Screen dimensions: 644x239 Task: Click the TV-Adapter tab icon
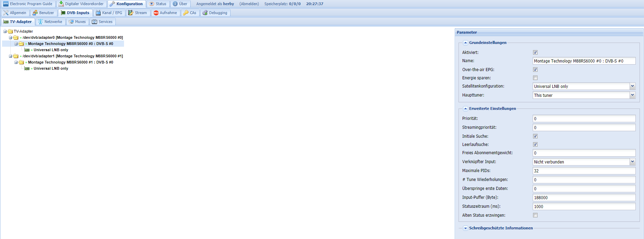click(6, 22)
